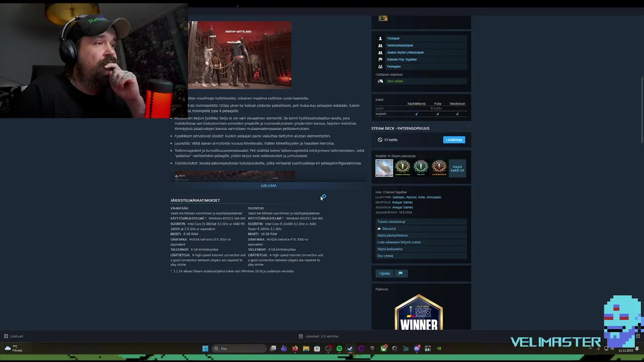Open Discord from the taskbar
Screen dimensions: 644x362
point(417,348)
